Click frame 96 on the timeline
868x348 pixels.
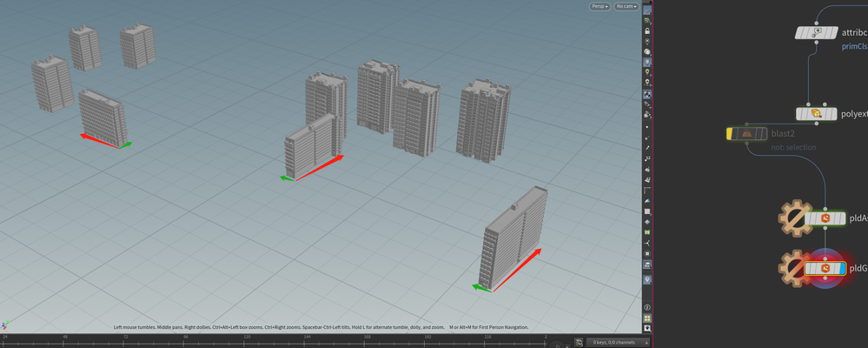pyautogui.click(x=185, y=337)
